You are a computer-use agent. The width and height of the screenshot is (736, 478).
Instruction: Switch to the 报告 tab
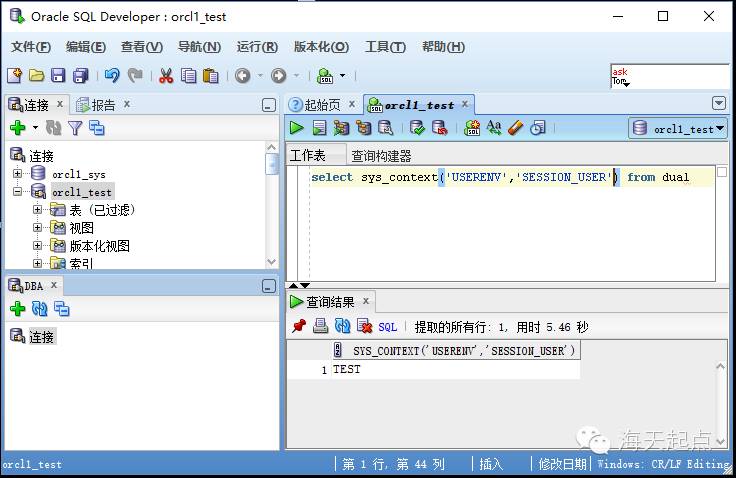(x=103, y=105)
